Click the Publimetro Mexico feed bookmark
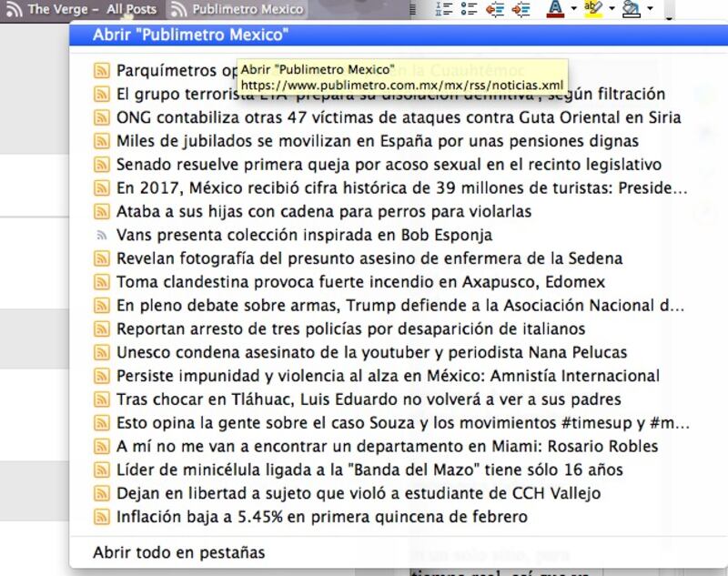This screenshot has height=576, width=728. (237, 9)
